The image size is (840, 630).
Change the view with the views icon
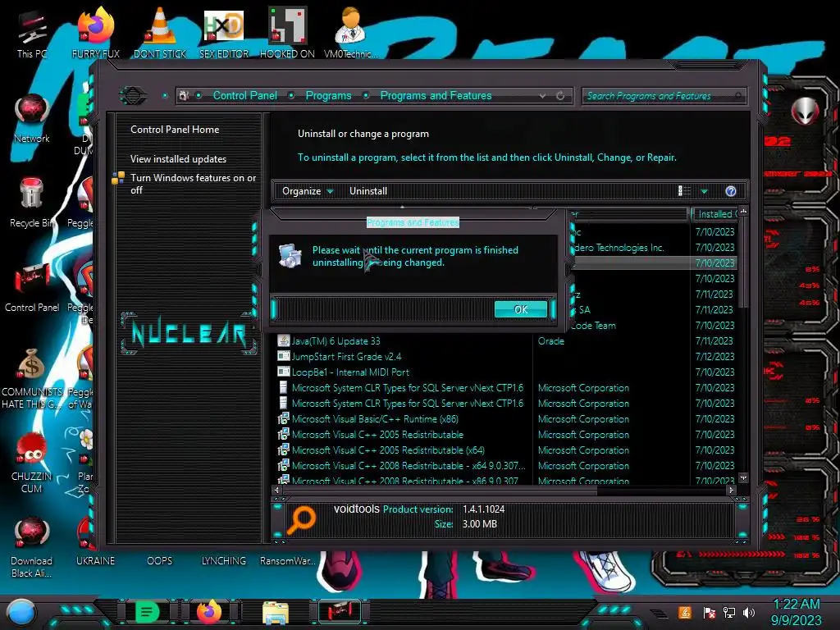pos(685,191)
